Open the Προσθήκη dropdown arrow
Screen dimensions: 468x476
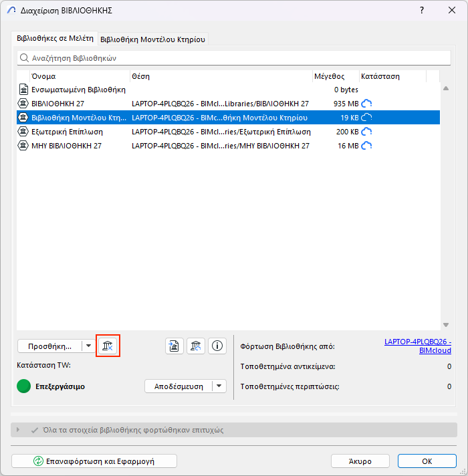[88, 346]
